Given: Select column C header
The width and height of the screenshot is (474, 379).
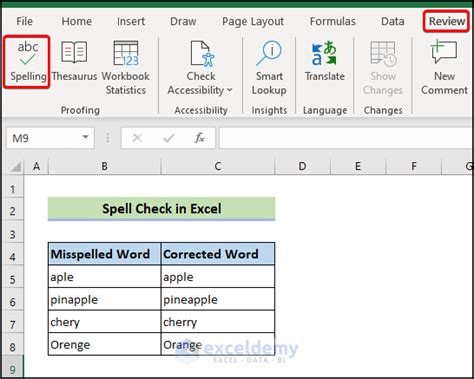Looking at the screenshot, I should pos(218,166).
